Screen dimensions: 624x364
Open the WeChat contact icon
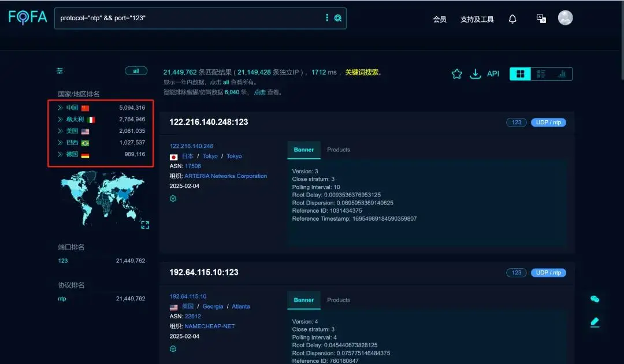tap(595, 299)
